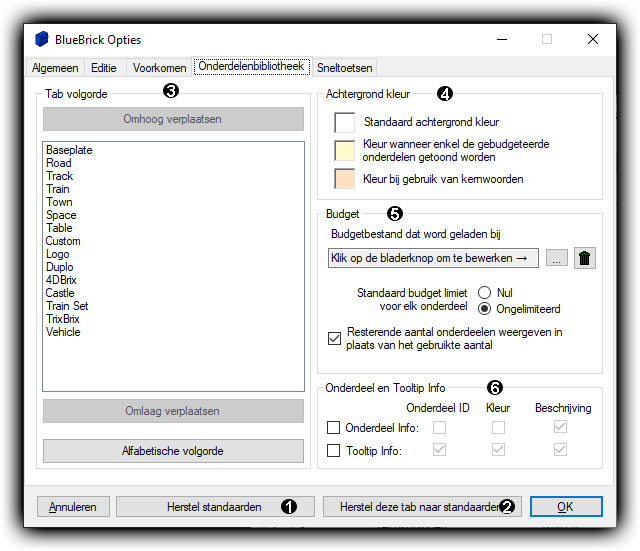The image size is (640, 551).
Task: Sort tabs with Alfabetische volgorde button
Action: 173,451
